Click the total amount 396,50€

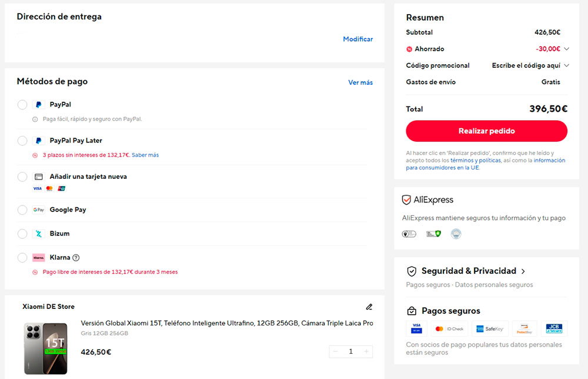click(548, 109)
